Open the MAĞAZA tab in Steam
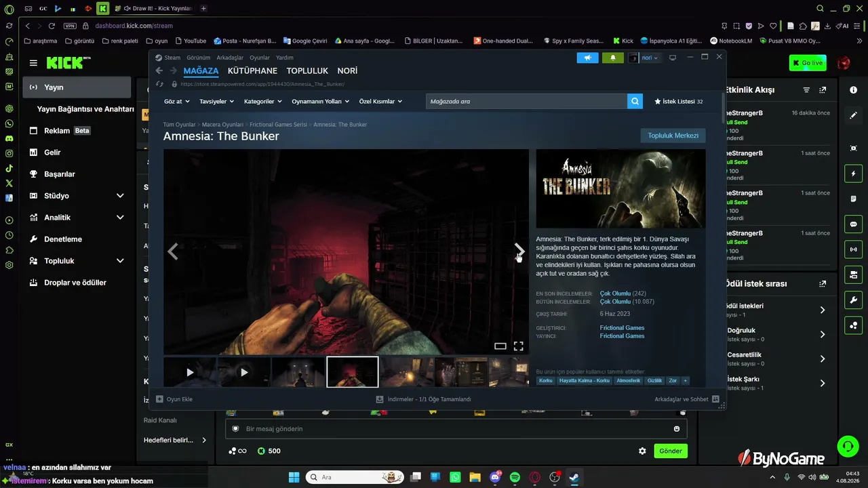868x488 pixels. [201, 70]
